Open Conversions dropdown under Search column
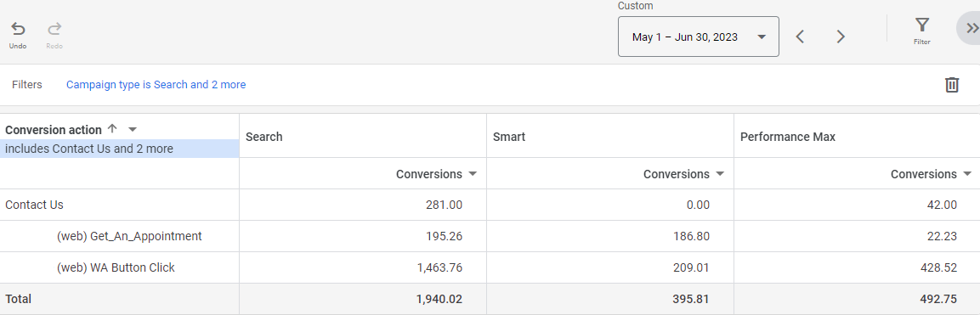 (x=473, y=174)
